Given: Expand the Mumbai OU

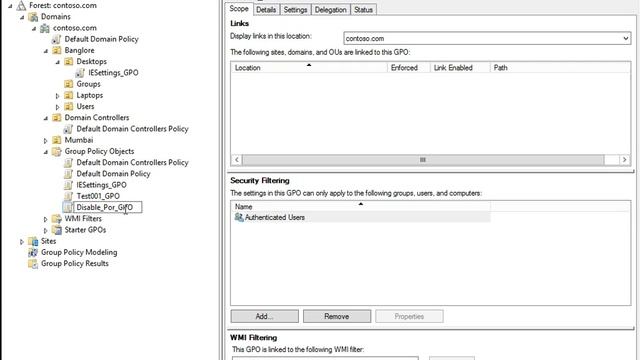Looking at the screenshot, I should [x=46, y=140].
